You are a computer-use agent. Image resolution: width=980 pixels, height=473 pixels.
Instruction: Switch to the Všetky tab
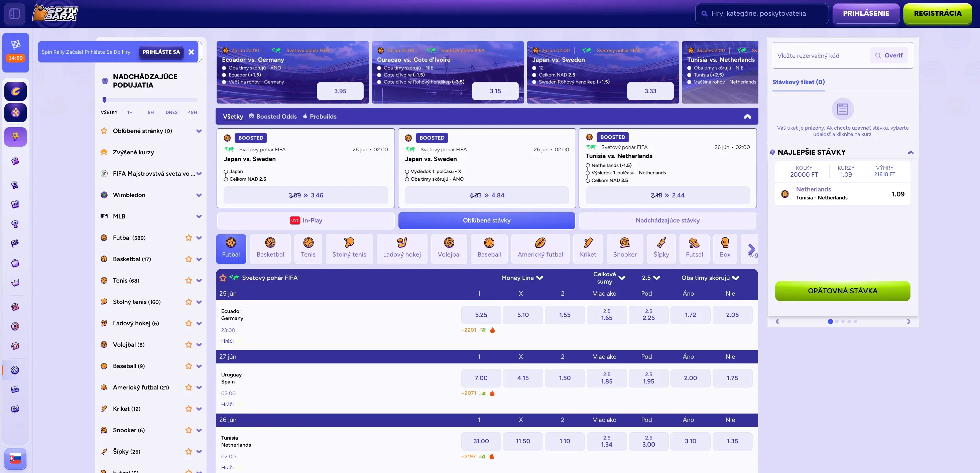click(233, 116)
